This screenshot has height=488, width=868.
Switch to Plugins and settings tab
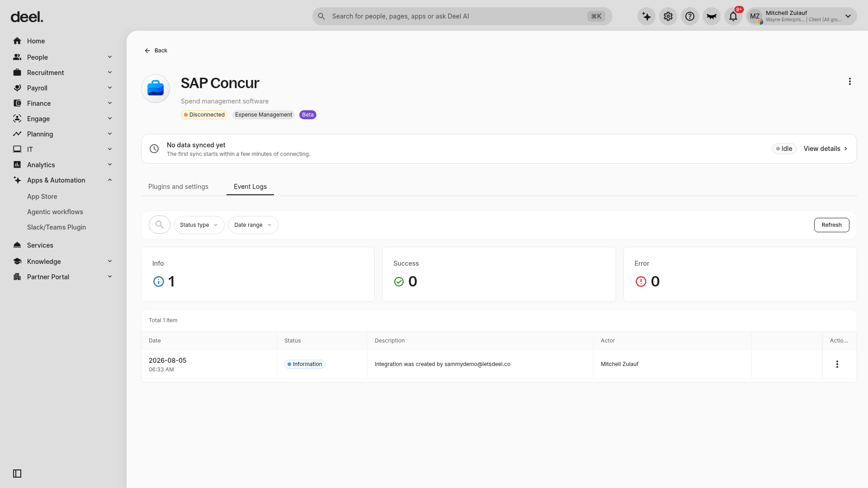[178, 187]
